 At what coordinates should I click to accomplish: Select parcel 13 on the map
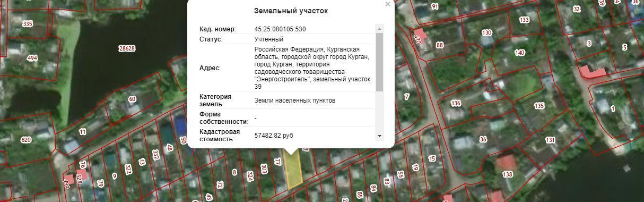pos(142,162)
